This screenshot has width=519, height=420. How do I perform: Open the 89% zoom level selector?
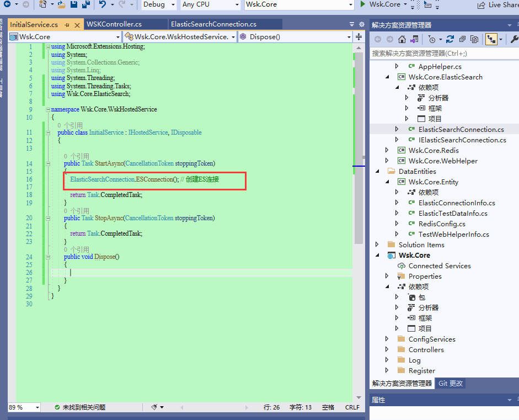tap(22, 407)
